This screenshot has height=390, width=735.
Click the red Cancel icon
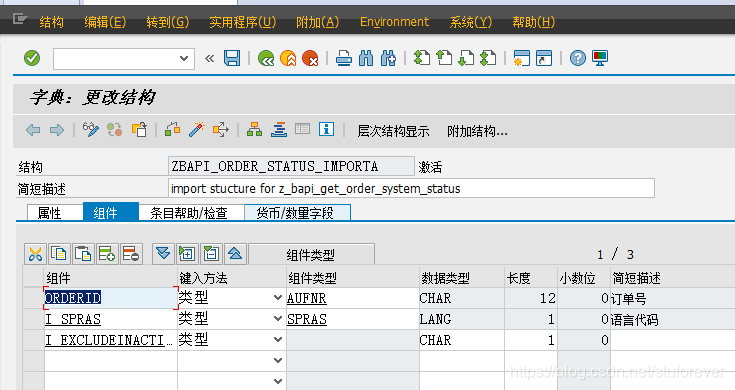point(310,59)
